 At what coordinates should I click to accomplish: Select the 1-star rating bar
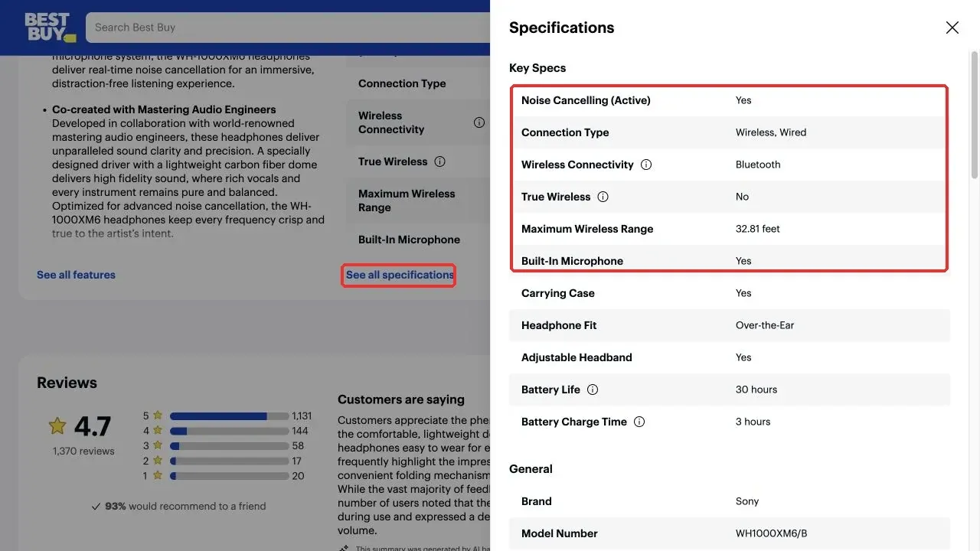coord(229,476)
